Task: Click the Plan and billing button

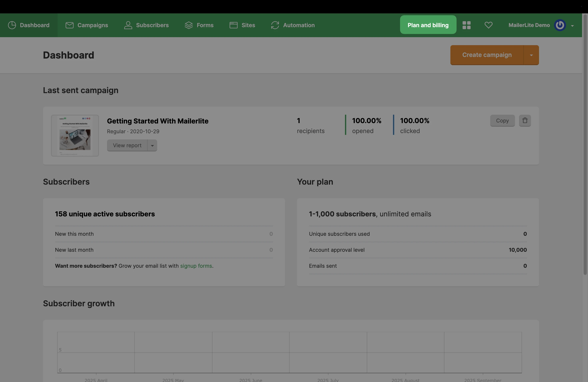Action: 428,25
